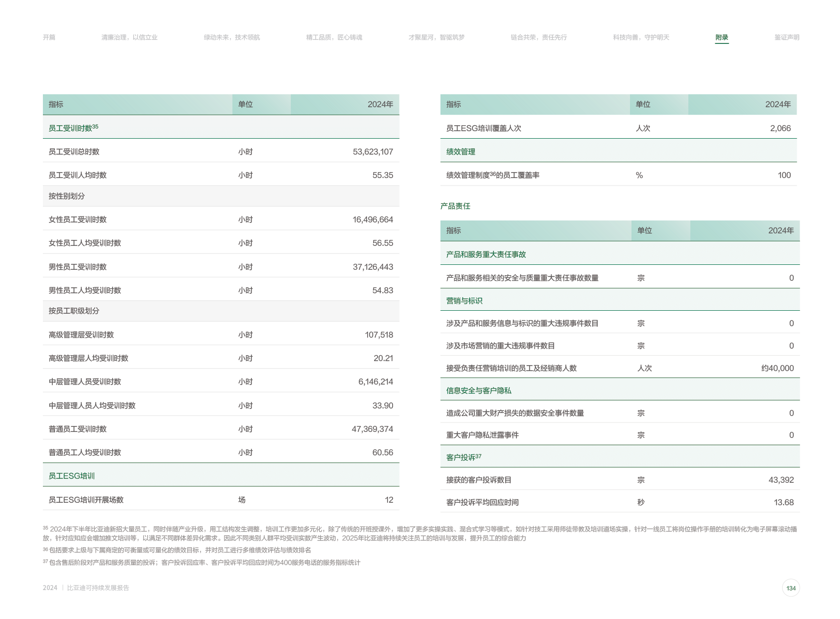This screenshot has width=840, height=619.
Task: Click footnote marker 37 beside 客户投诉
Action: (478, 456)
